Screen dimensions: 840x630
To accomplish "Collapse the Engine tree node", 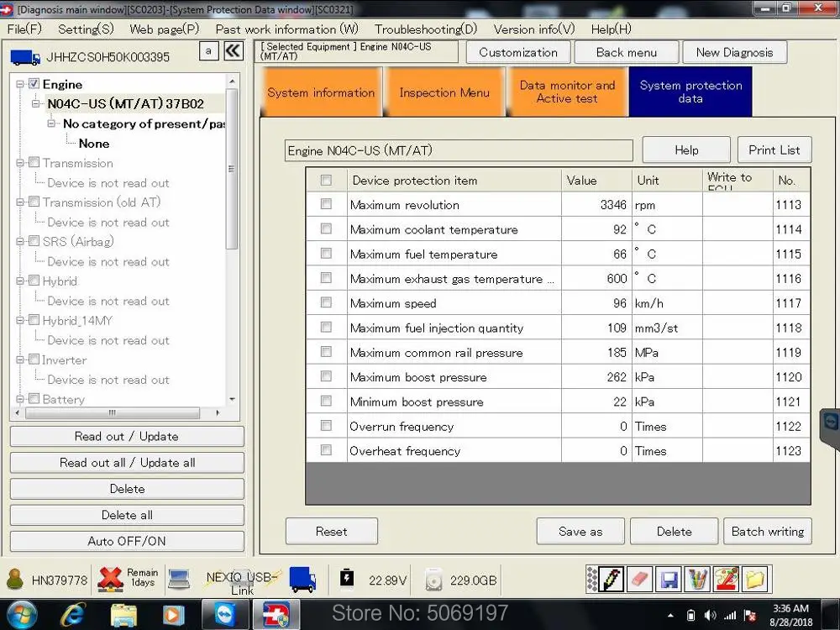I will (x=20, y=84).
